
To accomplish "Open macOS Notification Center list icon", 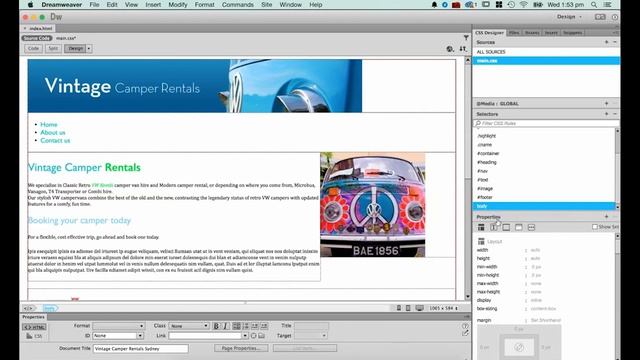I will click(x=608, y=5).
